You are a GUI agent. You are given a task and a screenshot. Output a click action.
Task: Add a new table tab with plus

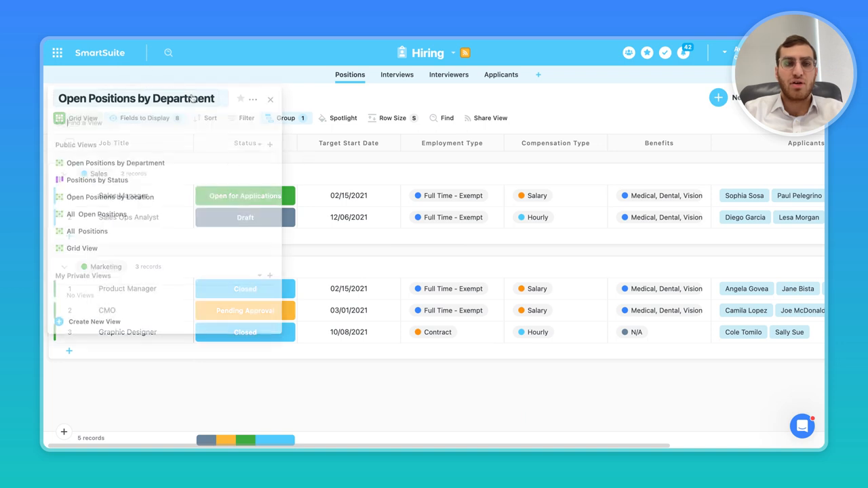click(538, 75)
